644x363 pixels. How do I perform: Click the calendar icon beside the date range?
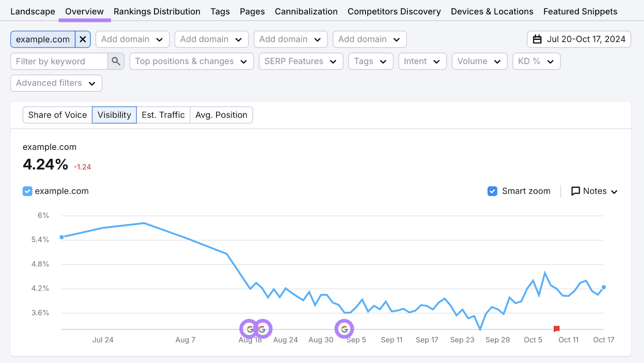(x=537, y=39)
